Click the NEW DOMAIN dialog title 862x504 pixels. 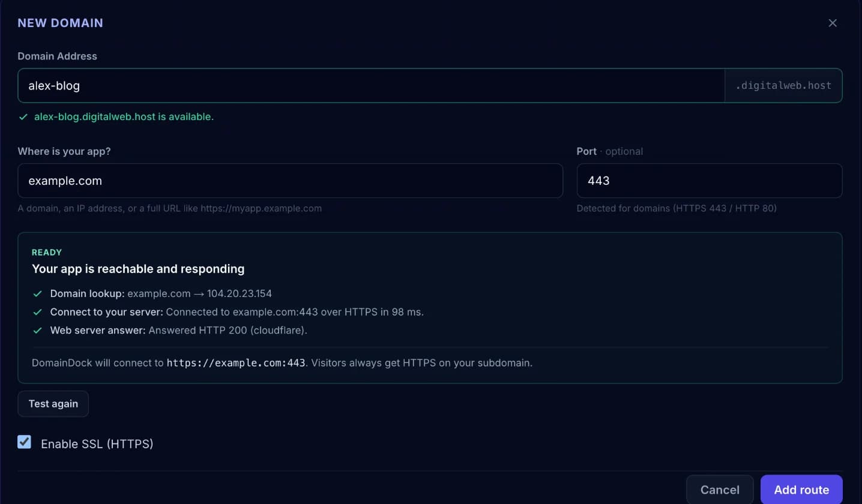pyautogui.click(x=61, y=23)
